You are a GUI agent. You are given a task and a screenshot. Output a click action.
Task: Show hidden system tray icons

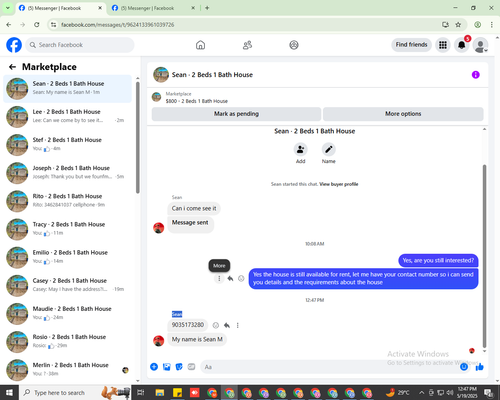tap(422, 392)
